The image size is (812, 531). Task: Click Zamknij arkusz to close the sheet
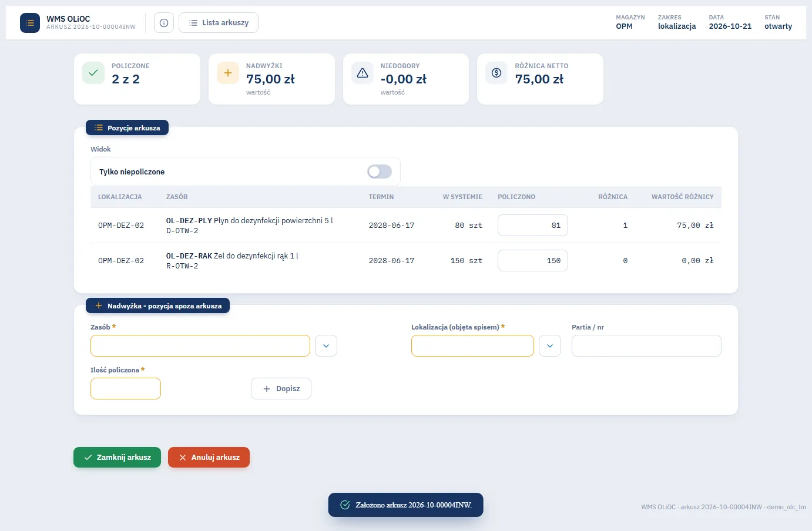[x=117, y=458]
